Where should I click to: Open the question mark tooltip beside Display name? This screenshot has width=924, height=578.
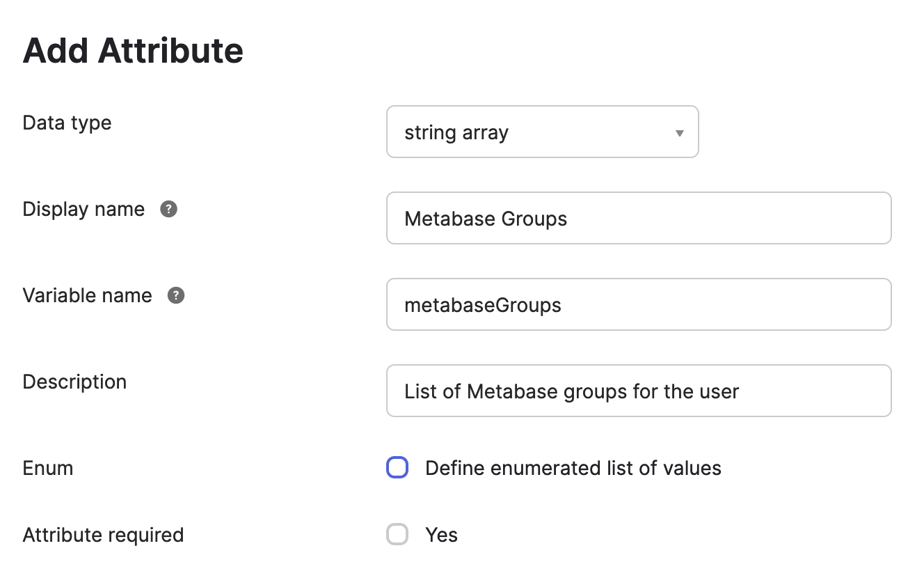tap(168, 208)
